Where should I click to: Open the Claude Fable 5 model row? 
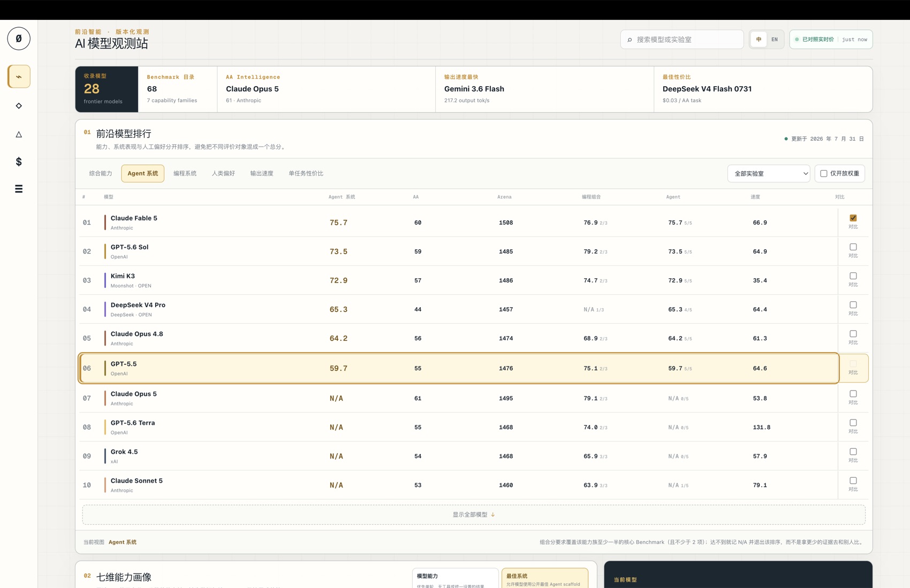pos(459,223)
